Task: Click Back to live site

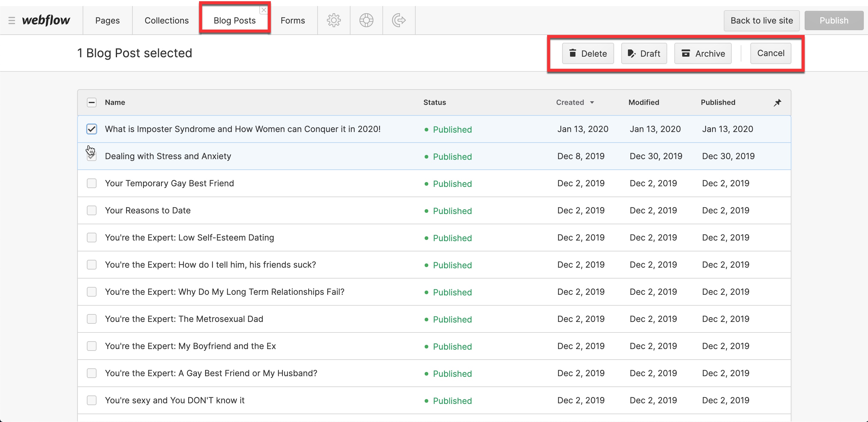Action: (x=762, y=20)
